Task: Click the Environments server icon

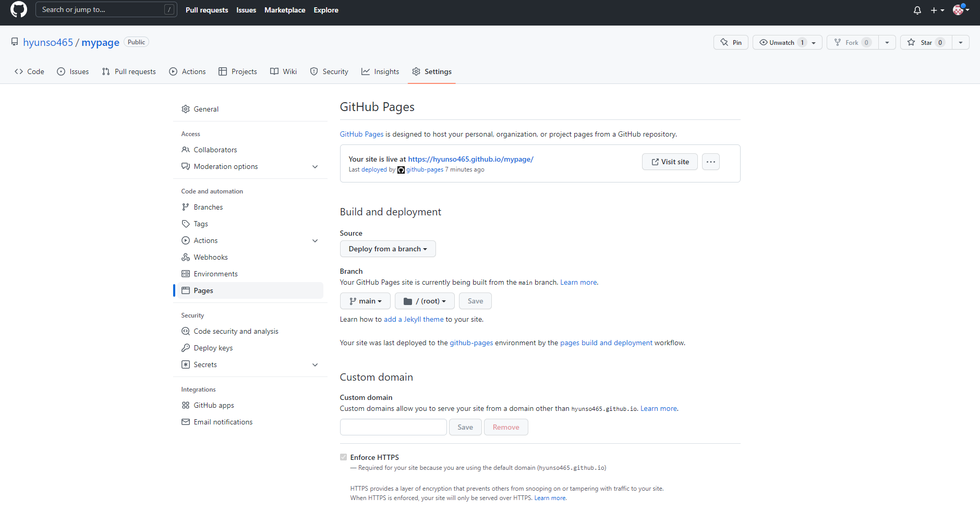Action: click(x=186, y=274)
